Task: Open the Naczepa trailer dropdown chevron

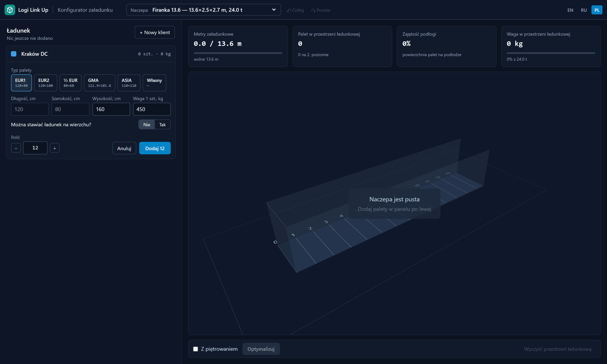Action: click(274, 10)
